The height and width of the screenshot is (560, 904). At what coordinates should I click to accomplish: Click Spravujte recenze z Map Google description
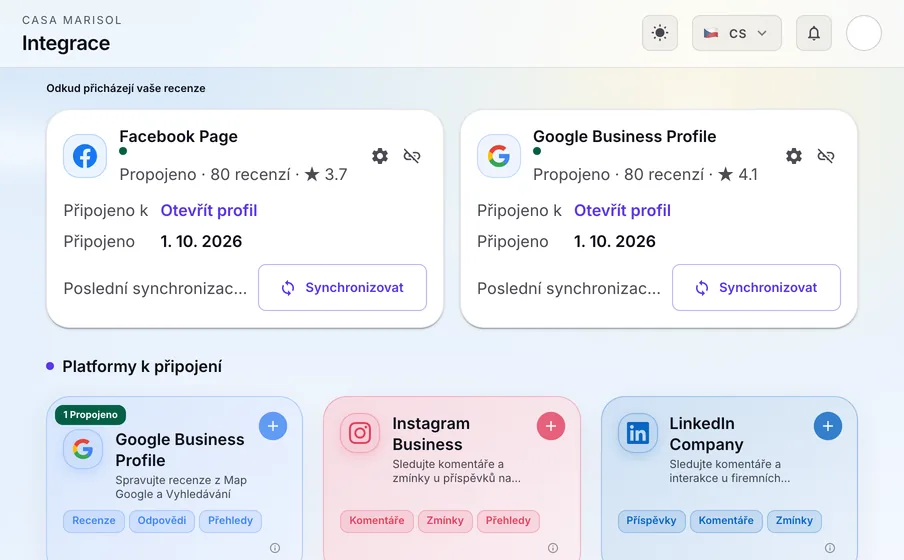point(181,487)
